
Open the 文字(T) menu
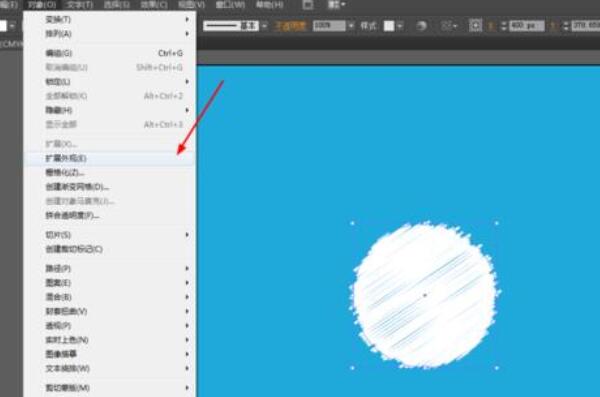tap(80, 5)
